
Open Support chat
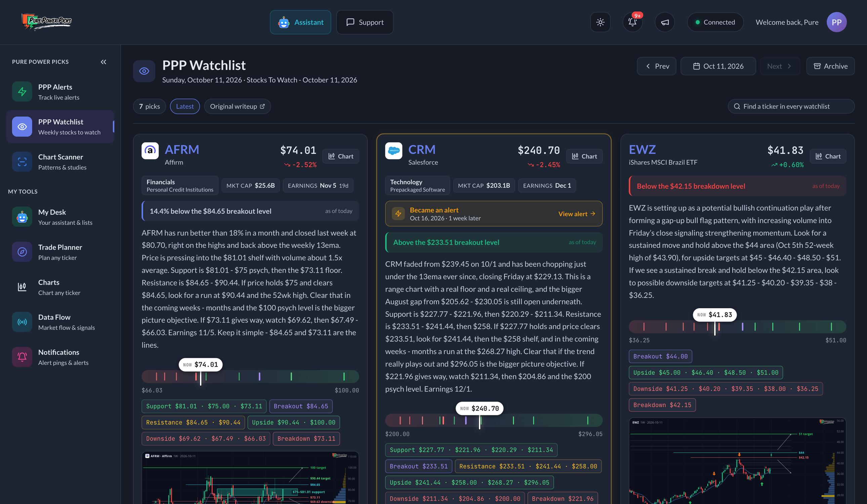click(x=365, y=22)
